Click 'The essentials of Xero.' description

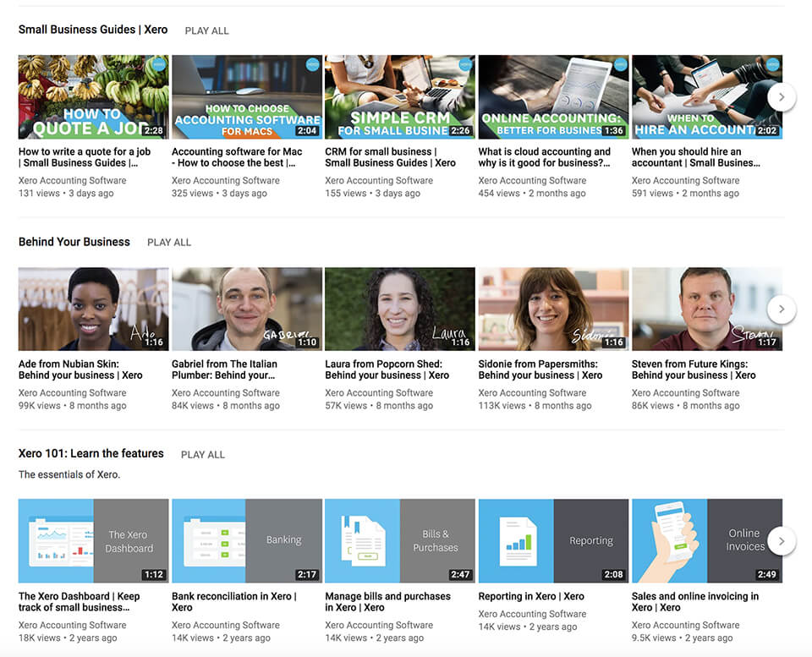69,474
